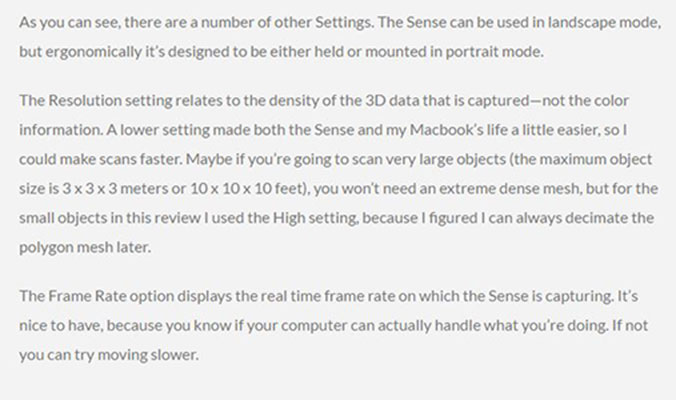Click the word 'ergonomically' in the first paragraph
The height and width of the screenshot is (400, 676).
pyautogui.click(x=94, y=52)
